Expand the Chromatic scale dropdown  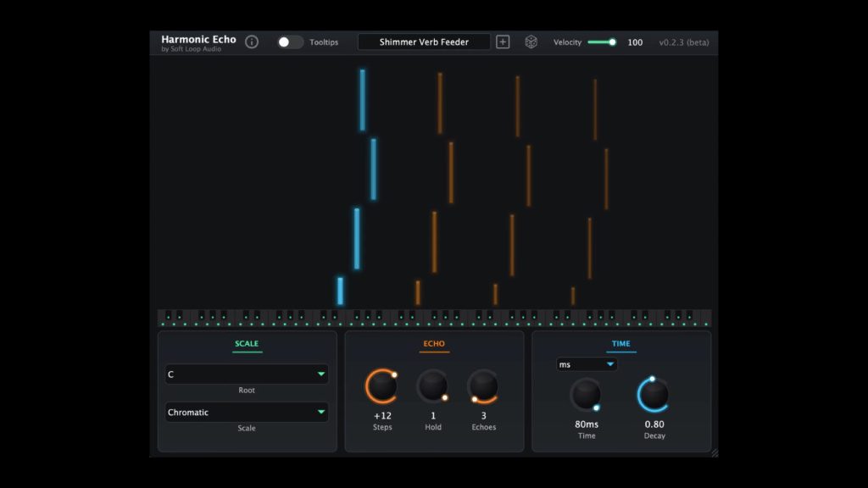pos(247,413)
